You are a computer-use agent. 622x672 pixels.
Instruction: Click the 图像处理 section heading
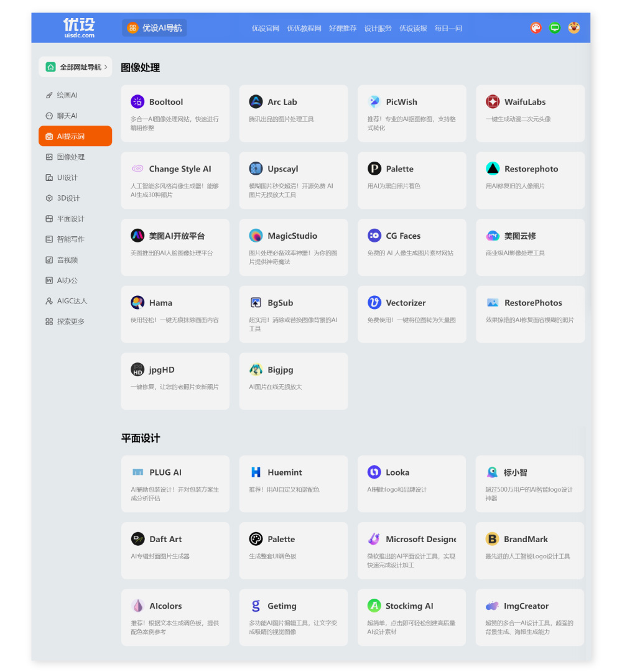(140, 67)
